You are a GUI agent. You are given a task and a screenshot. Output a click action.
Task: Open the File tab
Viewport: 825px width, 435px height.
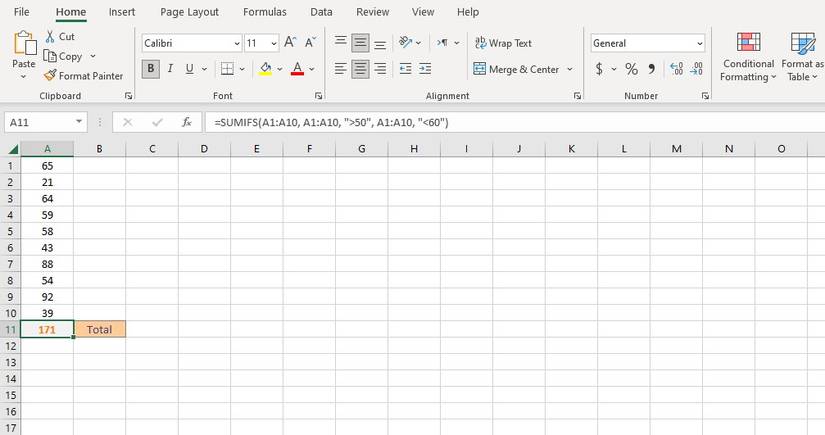[22, 12]
